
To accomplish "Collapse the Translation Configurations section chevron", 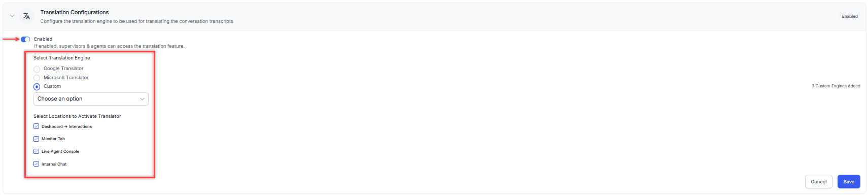I will 12,16.
